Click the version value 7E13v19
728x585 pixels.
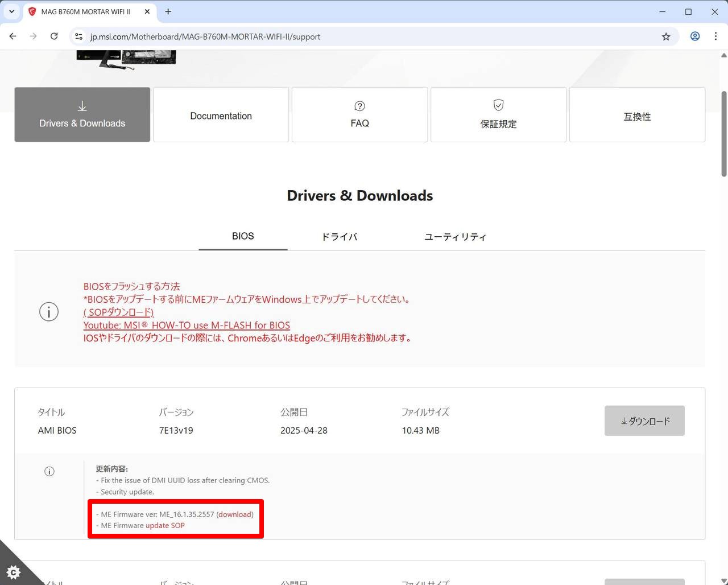pyautogui.click(x=176, y=430)
